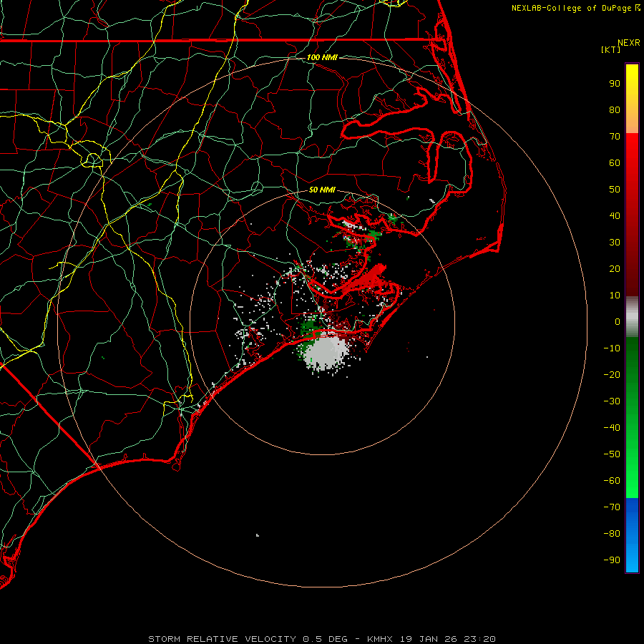This screenshot has height=644, width=644.
Task: Click the NEXR label above the color scale
Action: pos(629,43)
